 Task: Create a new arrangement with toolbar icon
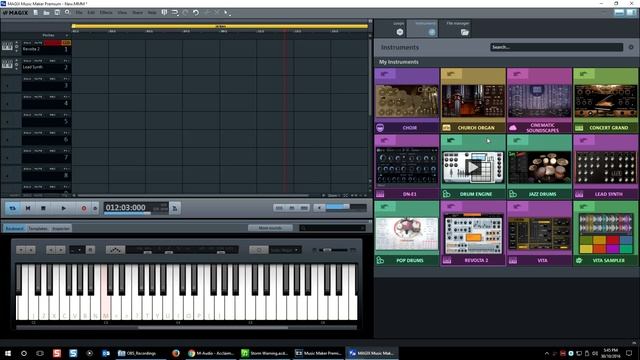tap(36, 13)
